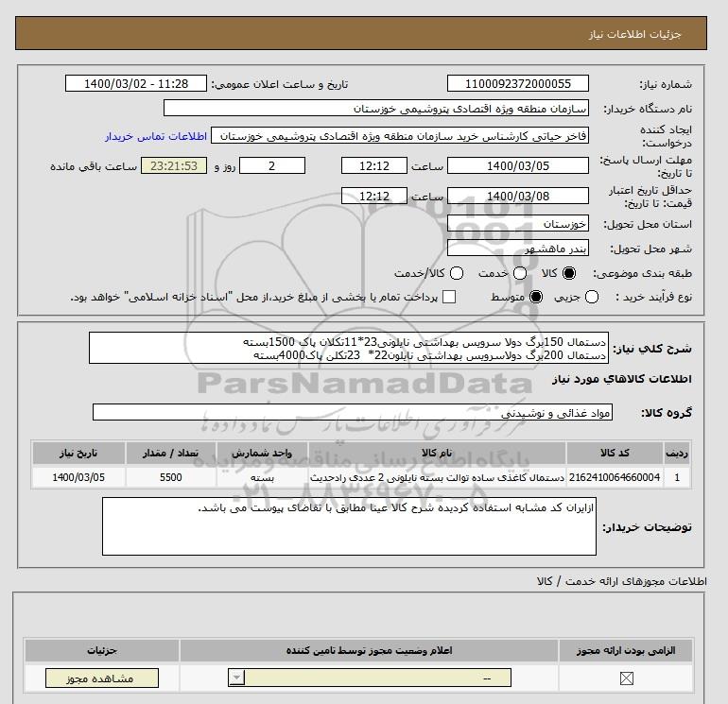This screenshot has width=728, height=704.
Task: Click the buyer notes text area
Action: [x=349, y=526]
